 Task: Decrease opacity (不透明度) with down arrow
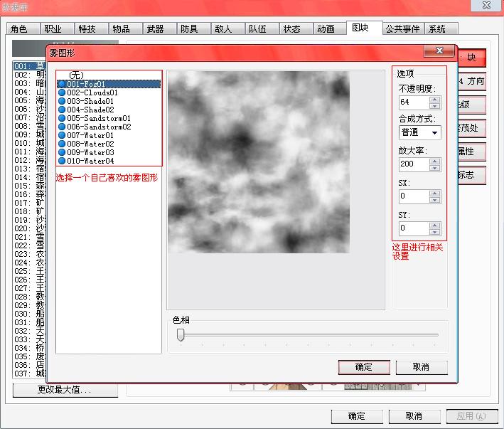(x=434, y=106)
